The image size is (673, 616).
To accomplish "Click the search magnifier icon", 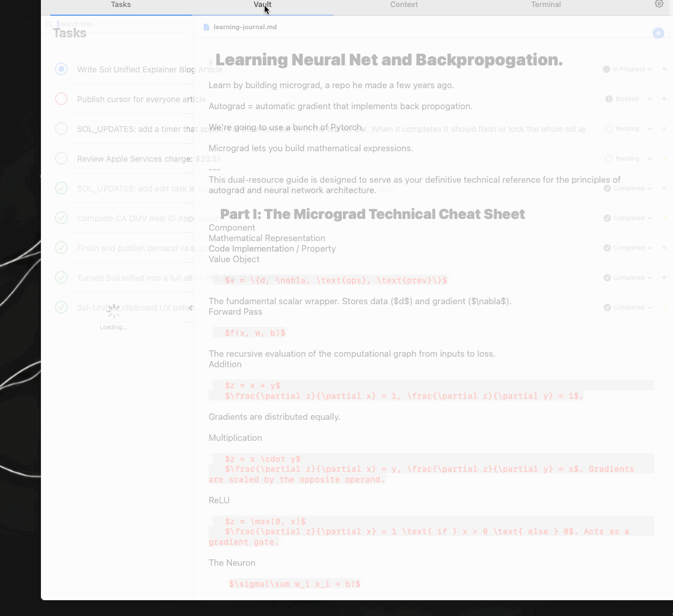I will point(50,25).
